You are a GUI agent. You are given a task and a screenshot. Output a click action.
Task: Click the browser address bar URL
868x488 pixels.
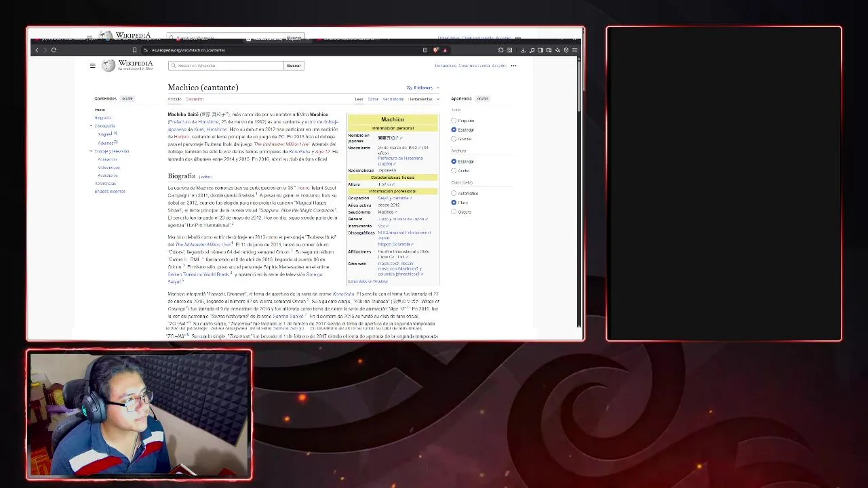(188, 50)
